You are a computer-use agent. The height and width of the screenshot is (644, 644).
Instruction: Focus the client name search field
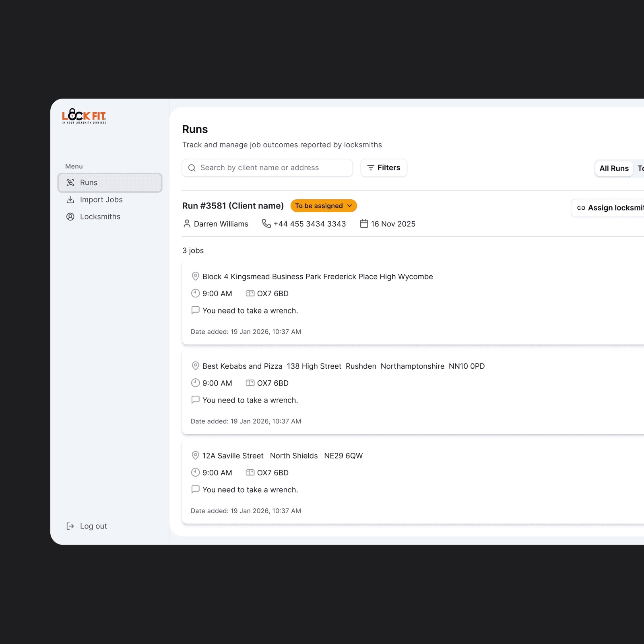(x=267, y=168)
